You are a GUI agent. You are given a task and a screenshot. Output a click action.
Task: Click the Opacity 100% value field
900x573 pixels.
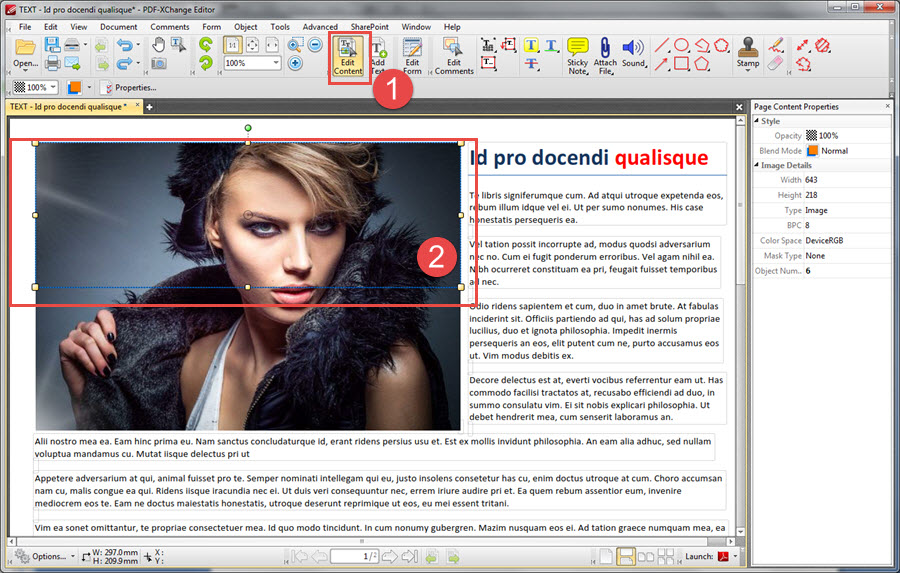click(847, 135)
